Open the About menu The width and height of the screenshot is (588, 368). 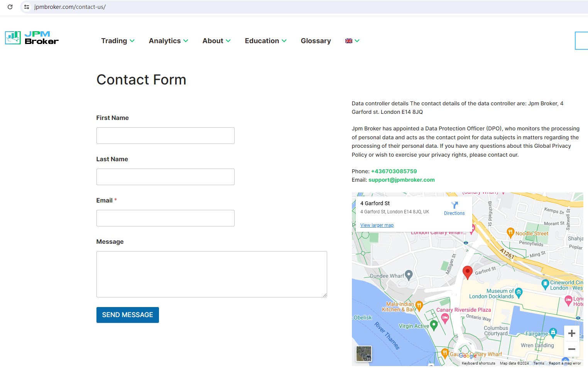pos(216,41)
